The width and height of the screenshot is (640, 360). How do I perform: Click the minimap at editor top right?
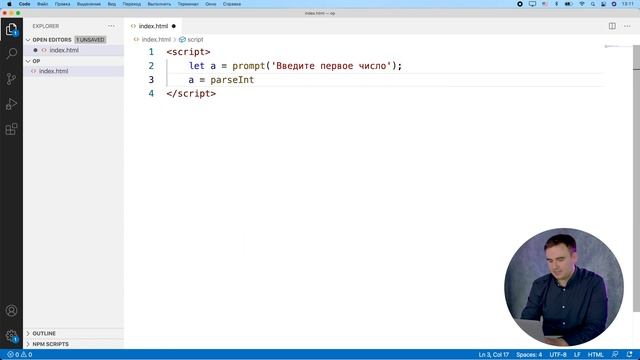(x=618, y=47)
